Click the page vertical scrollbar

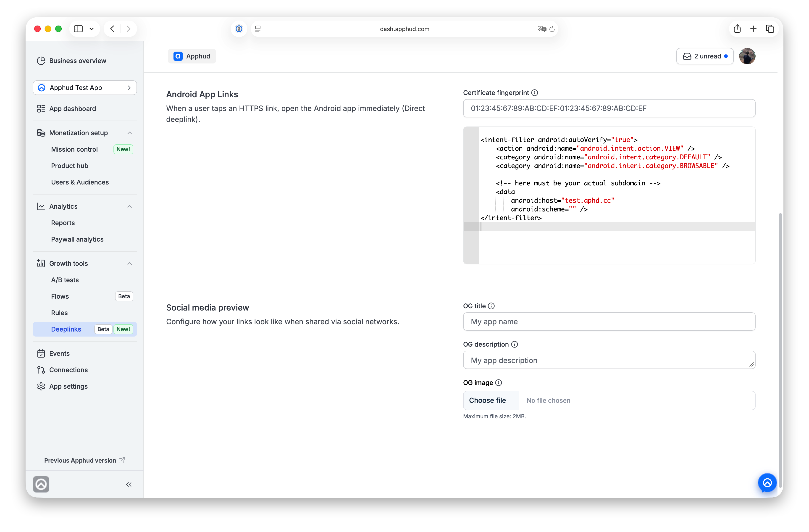[x=780, y=350]
